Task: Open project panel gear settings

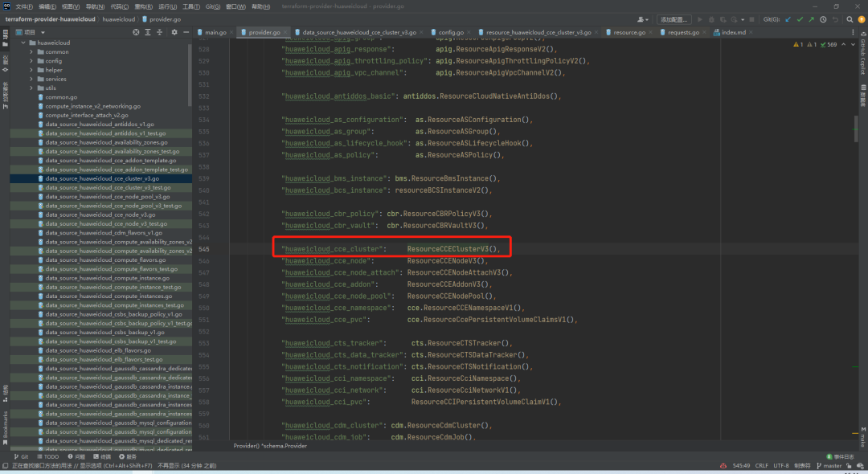Action: (x=174, y=32)
